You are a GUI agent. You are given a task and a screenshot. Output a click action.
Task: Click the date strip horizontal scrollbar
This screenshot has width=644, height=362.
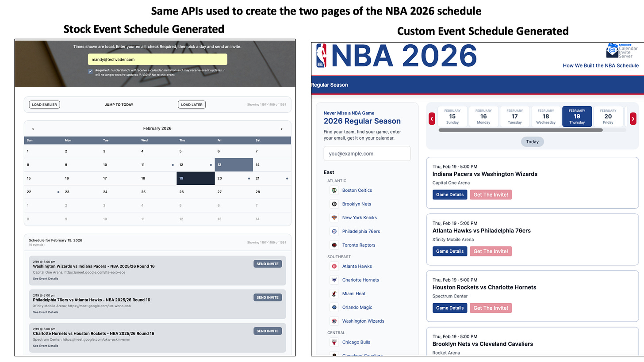[x=520, y=130]
